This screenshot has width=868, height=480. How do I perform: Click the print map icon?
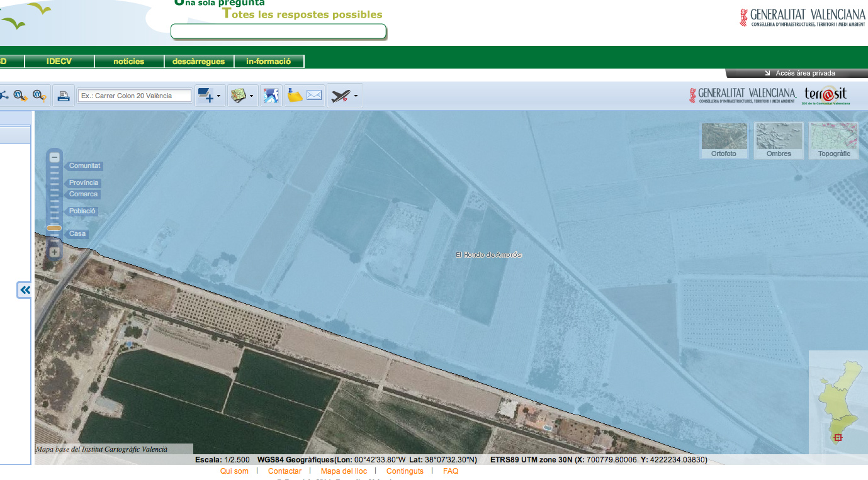(x=63, y=96)
